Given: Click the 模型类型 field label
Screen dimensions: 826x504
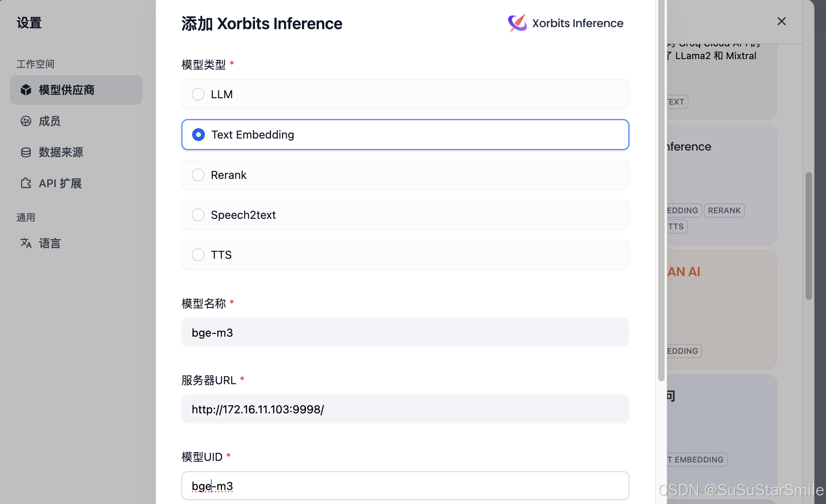Looking at the screenshot, I should [204, 64].
